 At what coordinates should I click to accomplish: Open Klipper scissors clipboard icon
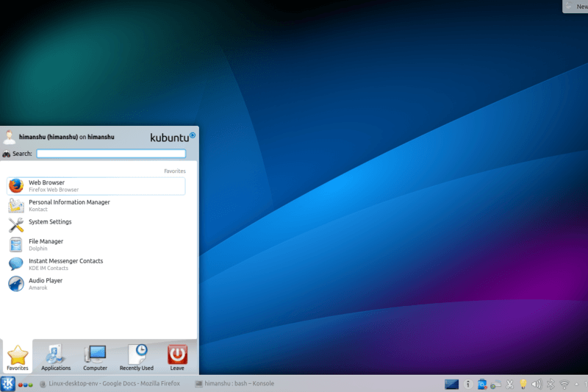pyautogui.click(x=509, y=384)
